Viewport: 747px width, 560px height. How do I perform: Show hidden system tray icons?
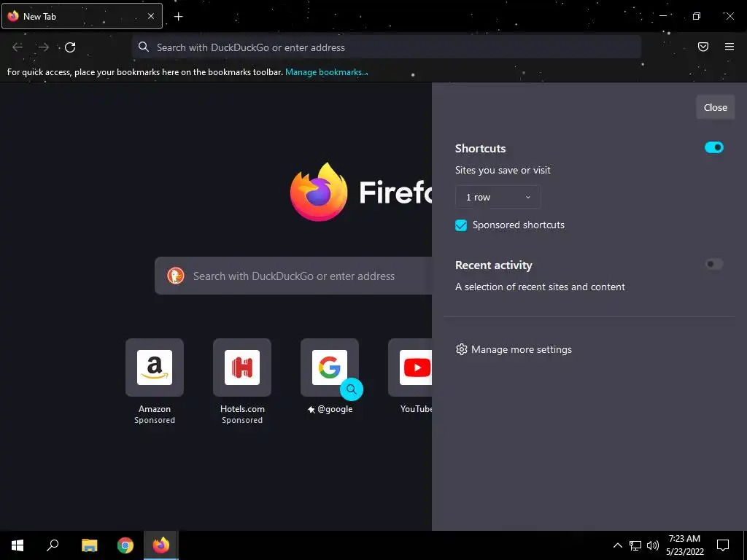click(x=617, y=545)
